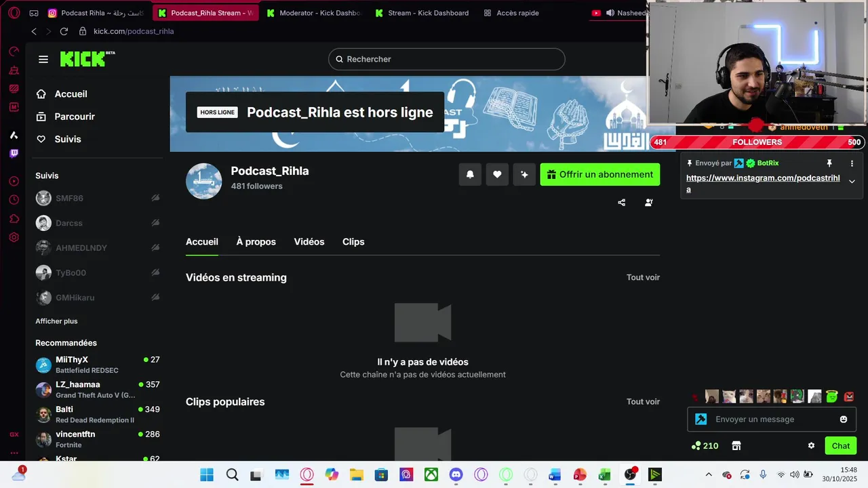Open followed channel AHMEDLNDY
This screenshot has width=868, height=488.
(x=98, y=248)
